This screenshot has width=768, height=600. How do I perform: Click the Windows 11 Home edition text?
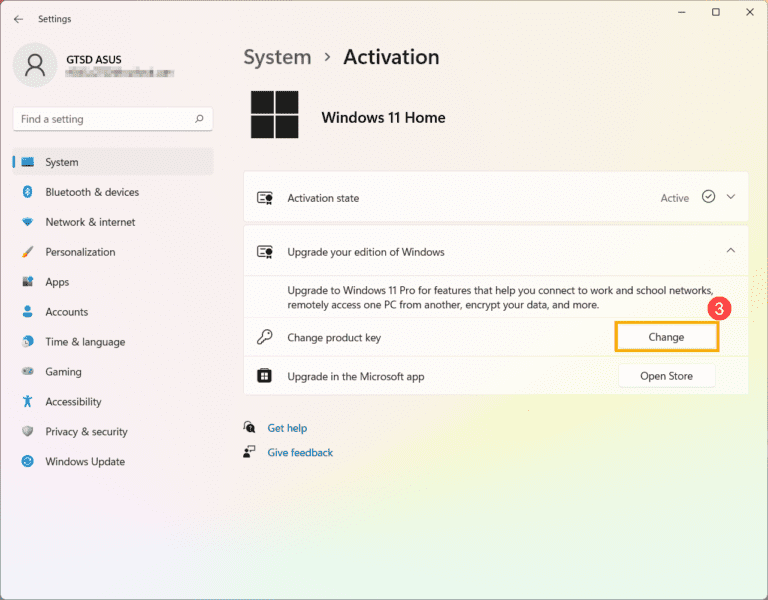coord(384,118)
